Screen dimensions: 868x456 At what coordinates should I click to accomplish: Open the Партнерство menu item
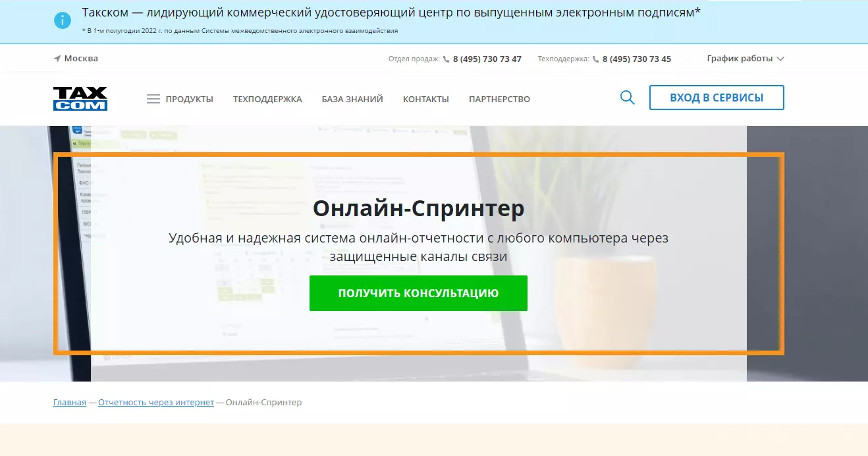(499, 100)
